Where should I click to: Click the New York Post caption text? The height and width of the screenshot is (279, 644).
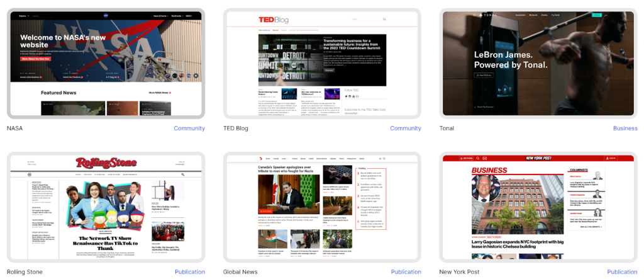(459, 272)
